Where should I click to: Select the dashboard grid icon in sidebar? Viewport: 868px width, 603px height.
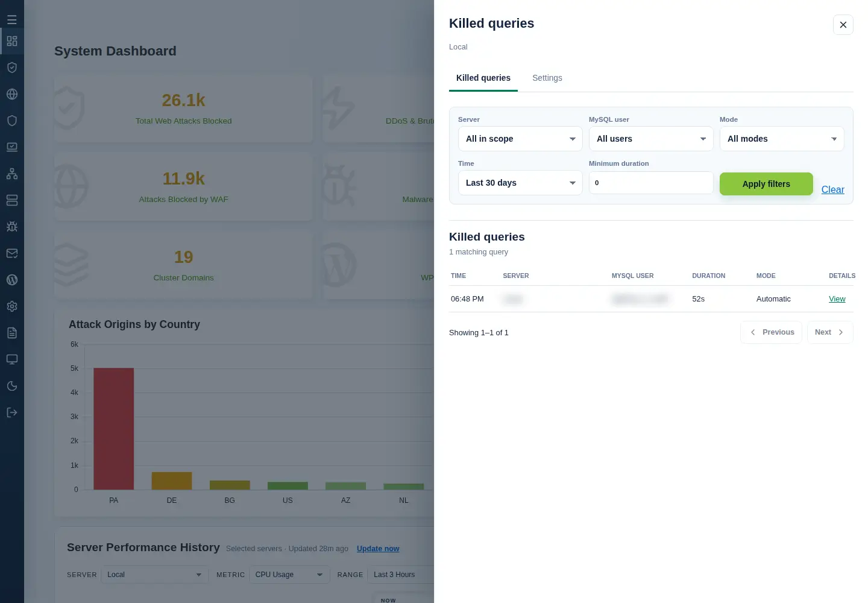[11, 41]
